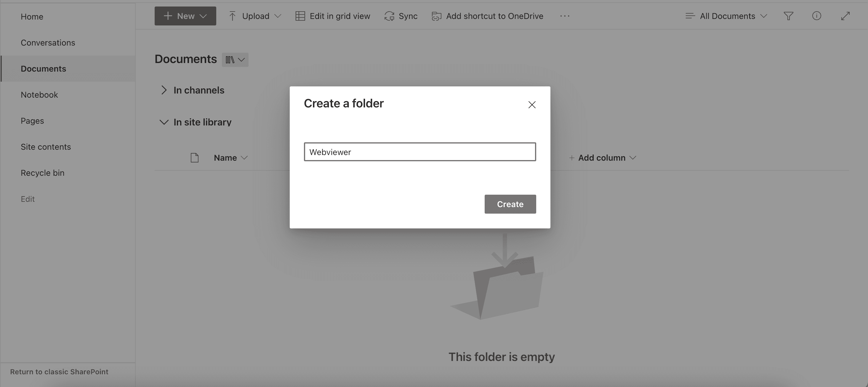Image resolution: width=868 pixels, height=387 pixels.
Task: Click the expand content arrow icon
Action: (845, 16)
